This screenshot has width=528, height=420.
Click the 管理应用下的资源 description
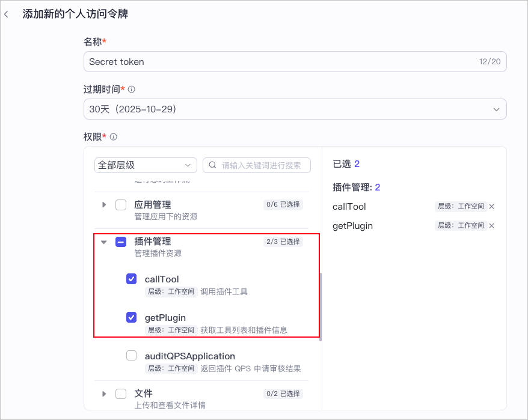166,216
